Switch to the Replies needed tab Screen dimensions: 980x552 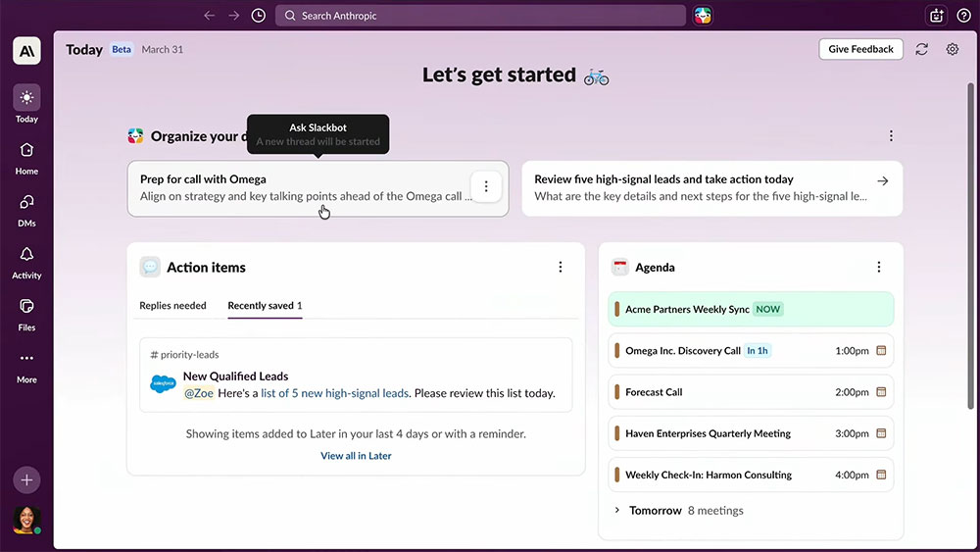[x=172, y=306]
